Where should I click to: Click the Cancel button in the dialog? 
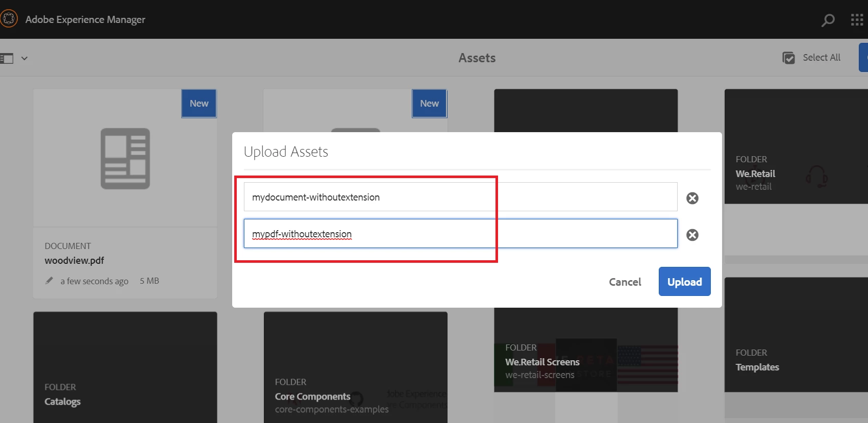pos(625,282)
